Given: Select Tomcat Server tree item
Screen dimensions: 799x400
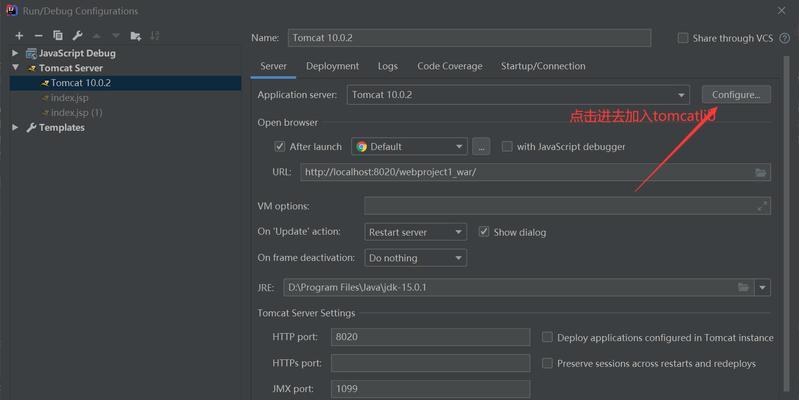Looking at the screenshot, I should (x=70, y=68).
